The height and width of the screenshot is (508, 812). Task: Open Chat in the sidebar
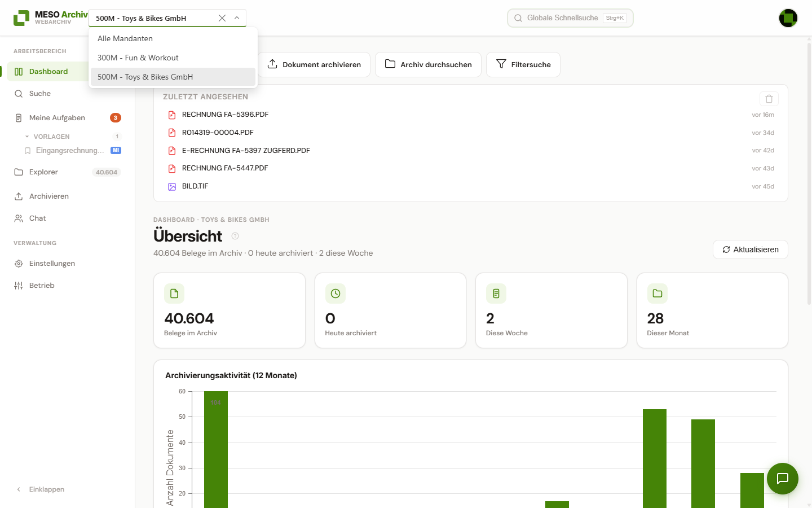click(68, 218)
